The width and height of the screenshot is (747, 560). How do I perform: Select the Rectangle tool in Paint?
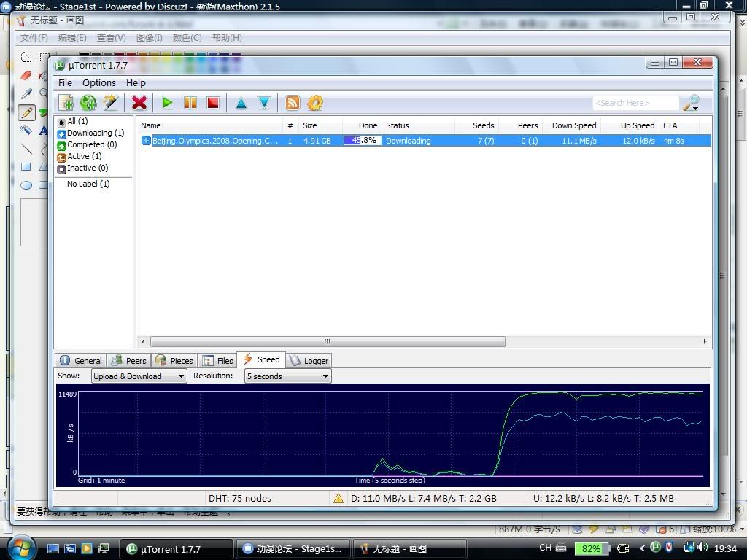click(26, 167)
